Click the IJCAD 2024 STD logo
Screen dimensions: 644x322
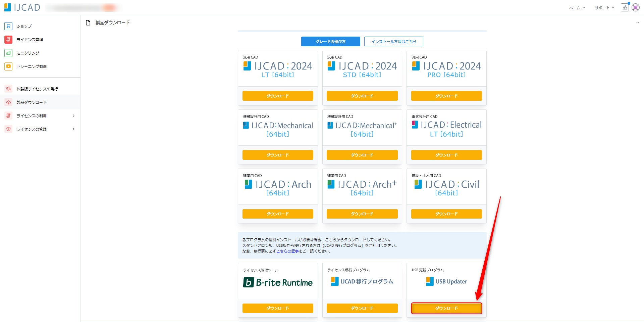click(362, 69)
